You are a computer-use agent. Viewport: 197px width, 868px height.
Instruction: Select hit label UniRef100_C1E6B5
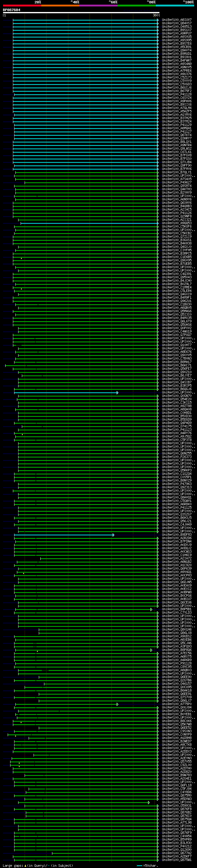pos(176,257)
